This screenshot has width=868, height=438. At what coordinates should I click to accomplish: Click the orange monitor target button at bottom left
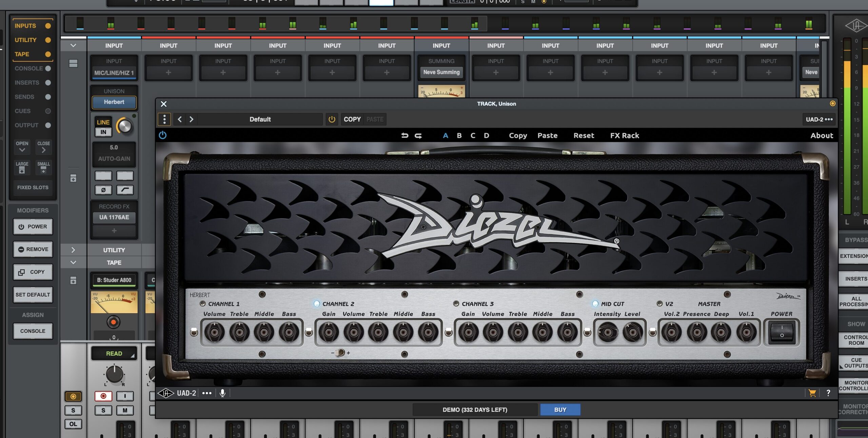(73, 396)
